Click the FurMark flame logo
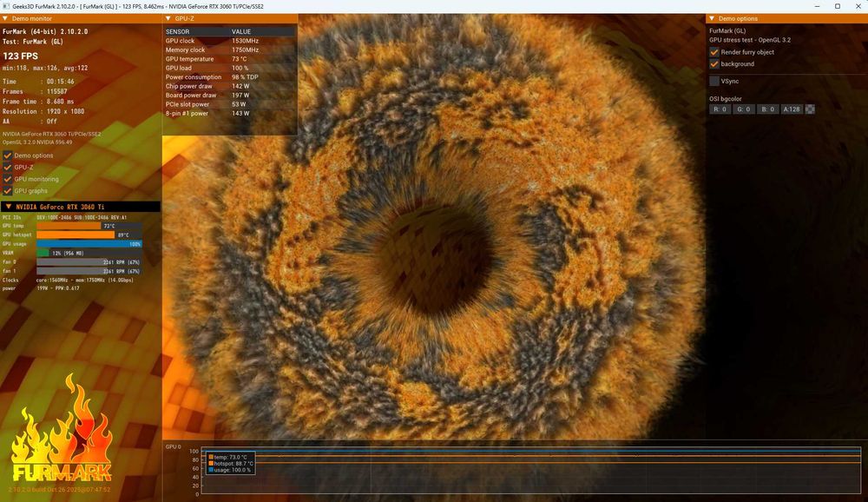Viewport: 868px width, 502px height. (x=61, y=428)
